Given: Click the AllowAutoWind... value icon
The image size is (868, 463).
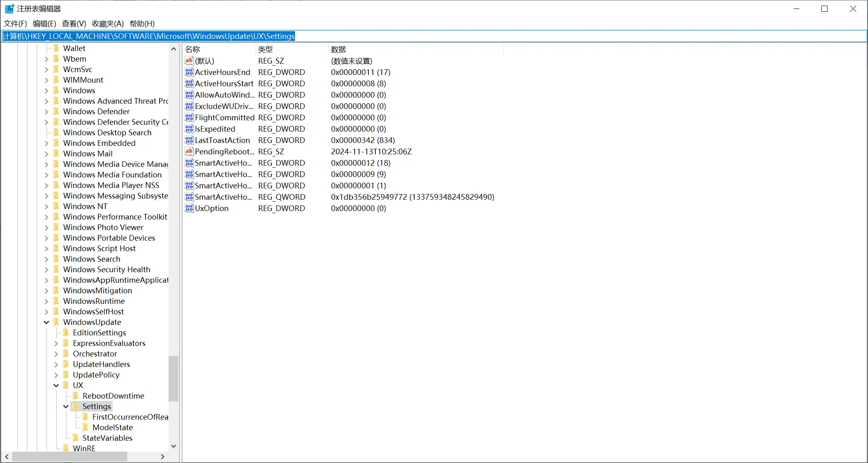Looking at the screenshot, I should click(x=189, y=95).
